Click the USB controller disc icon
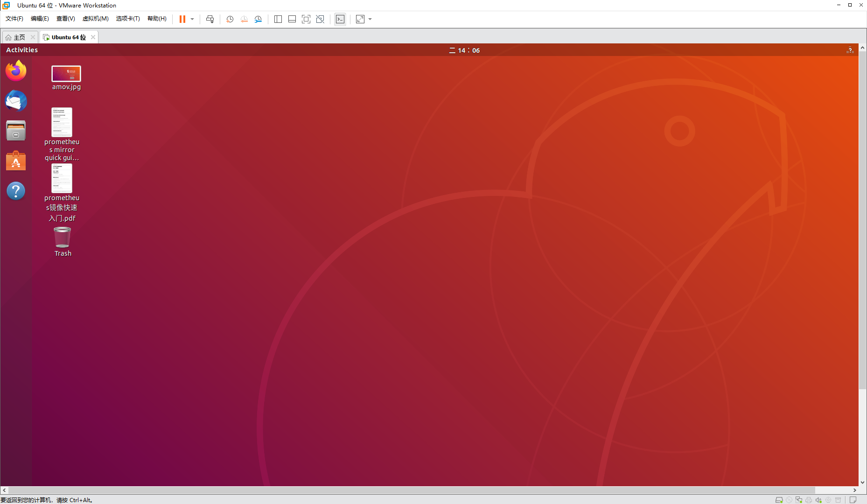867x504 pixels. tap(828, 500)
